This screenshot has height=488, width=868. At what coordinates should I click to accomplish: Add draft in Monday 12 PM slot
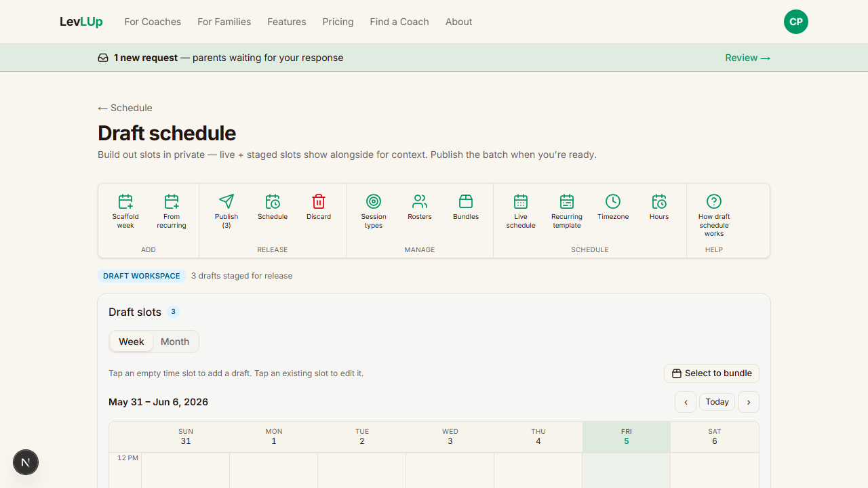[x=274, y=470]
